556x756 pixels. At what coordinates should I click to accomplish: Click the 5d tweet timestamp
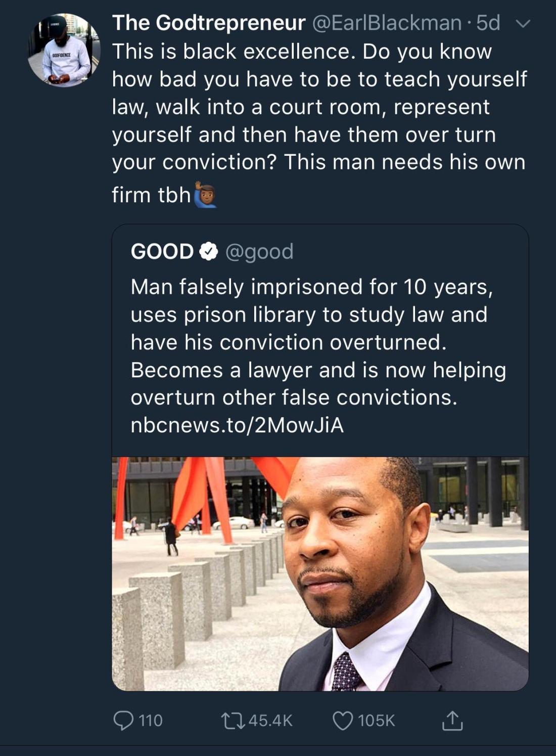click(488, 23)
